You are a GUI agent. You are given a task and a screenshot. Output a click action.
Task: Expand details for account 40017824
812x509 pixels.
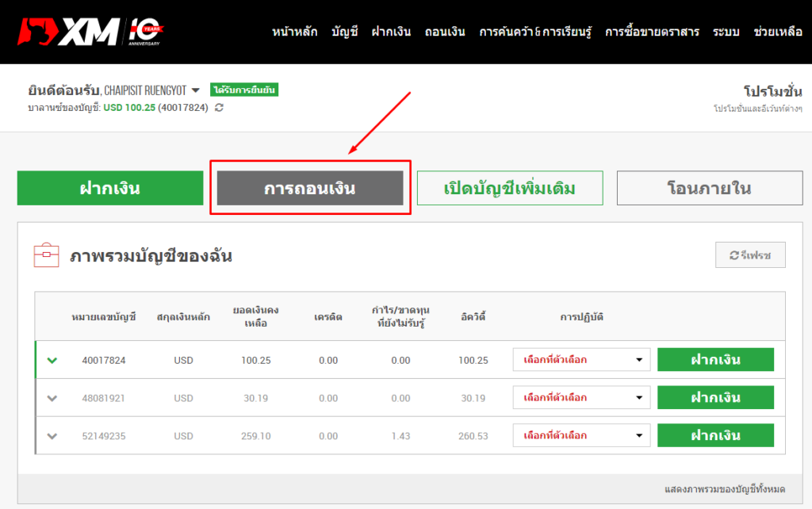[x=52, y=359]
